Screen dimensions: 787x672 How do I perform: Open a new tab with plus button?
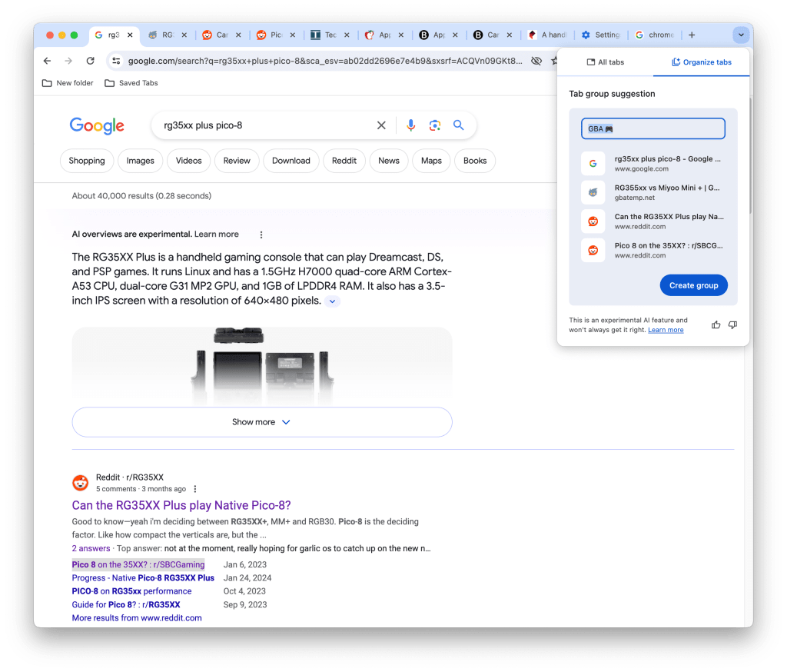click(x=692, y=35)
